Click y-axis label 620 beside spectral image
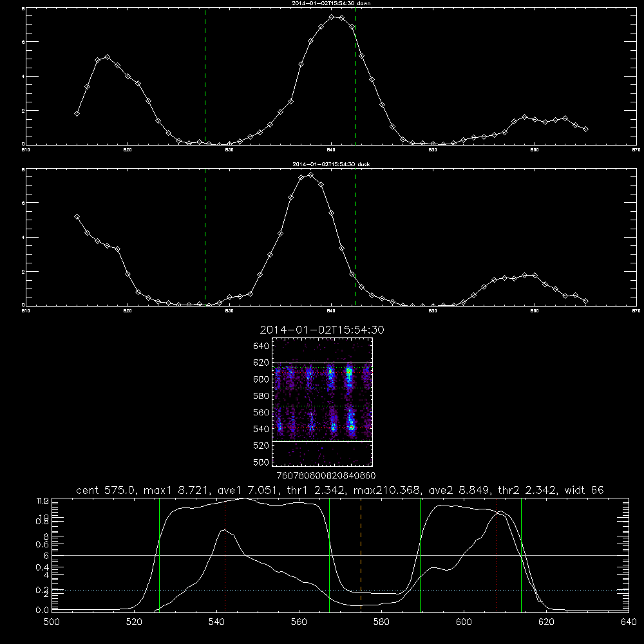Screen dimensions: 644x644 (x=261, y=363)
